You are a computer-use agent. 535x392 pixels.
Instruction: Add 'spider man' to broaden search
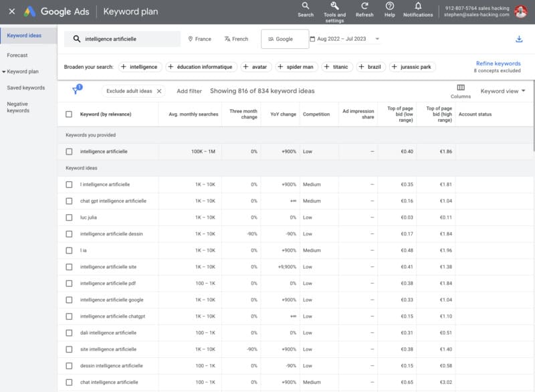pyautogui.click(x=296, y=67)
